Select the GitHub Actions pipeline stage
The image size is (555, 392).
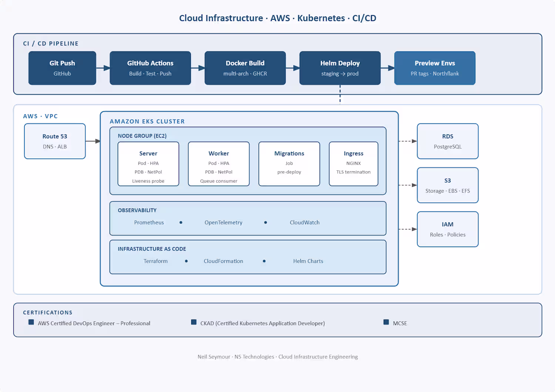(150, 68)
